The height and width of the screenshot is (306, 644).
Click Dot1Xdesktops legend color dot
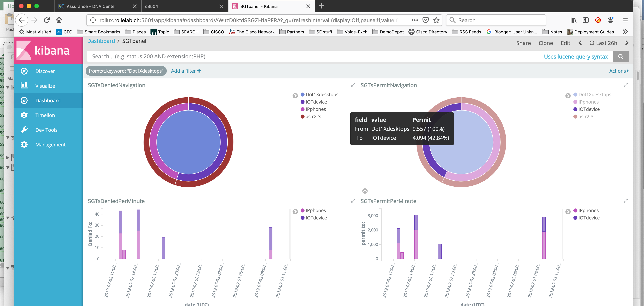tap(303, 94)
